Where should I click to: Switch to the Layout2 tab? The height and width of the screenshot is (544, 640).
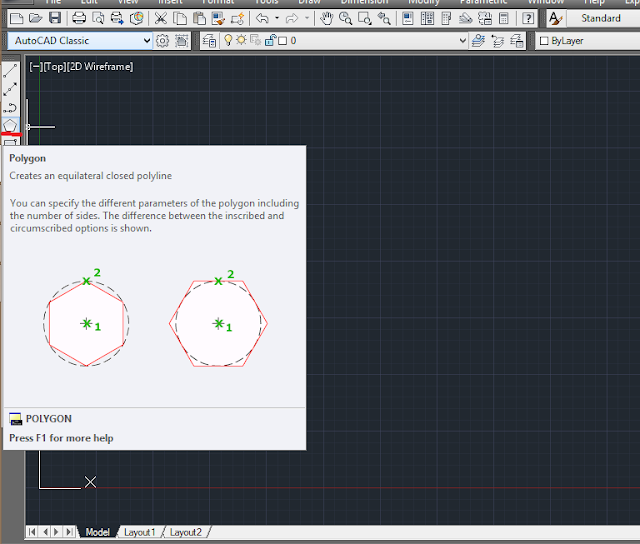click(186, 532)
